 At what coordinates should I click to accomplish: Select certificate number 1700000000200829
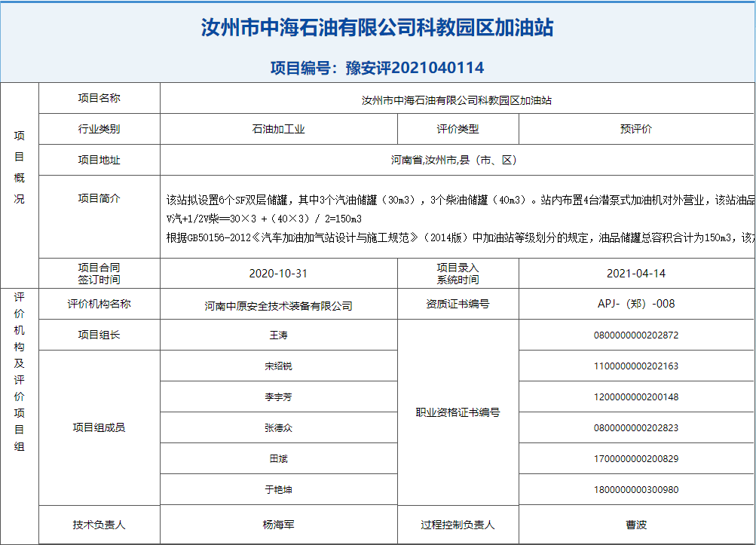click(636, 458)
